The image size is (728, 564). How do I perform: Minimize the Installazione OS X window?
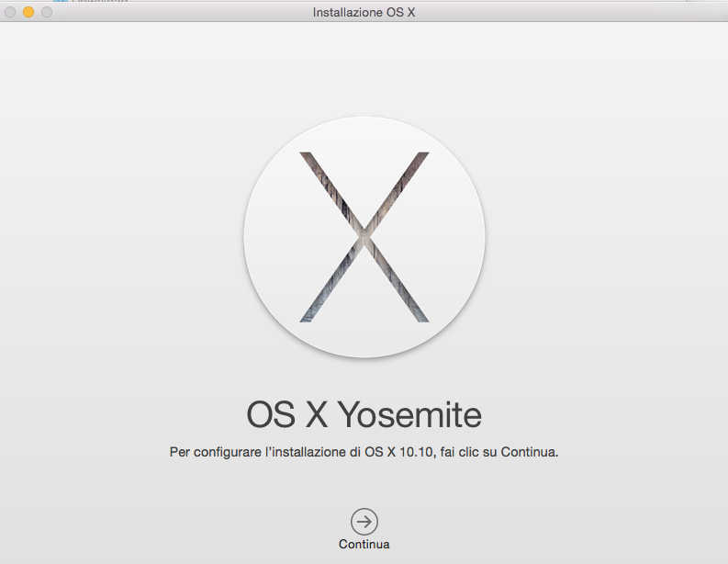(x=28, y=12)
